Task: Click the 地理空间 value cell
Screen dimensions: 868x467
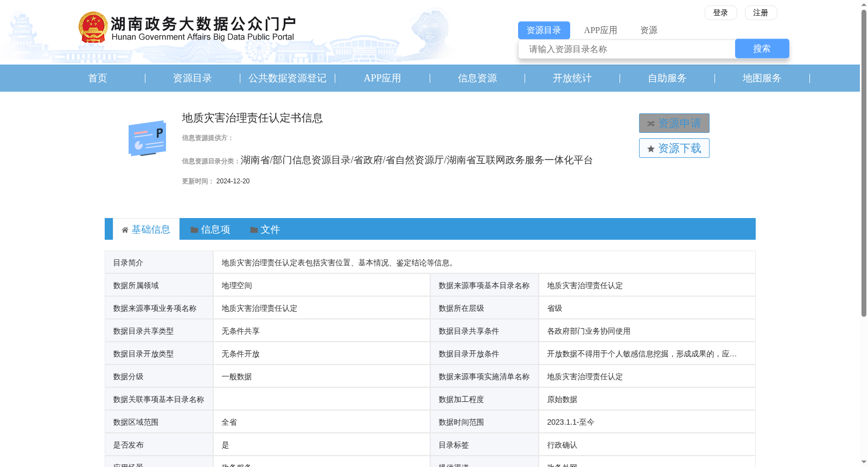Action: [x=322, y=285]
